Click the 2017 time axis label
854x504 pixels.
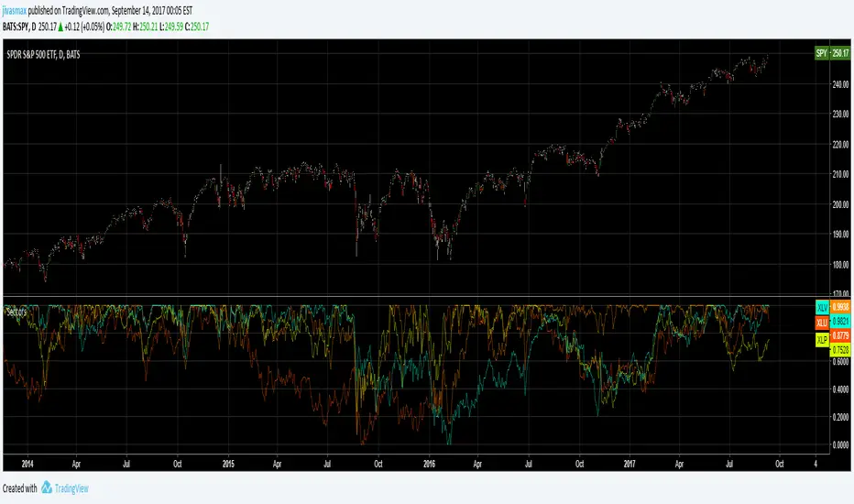tap(630, 464)
